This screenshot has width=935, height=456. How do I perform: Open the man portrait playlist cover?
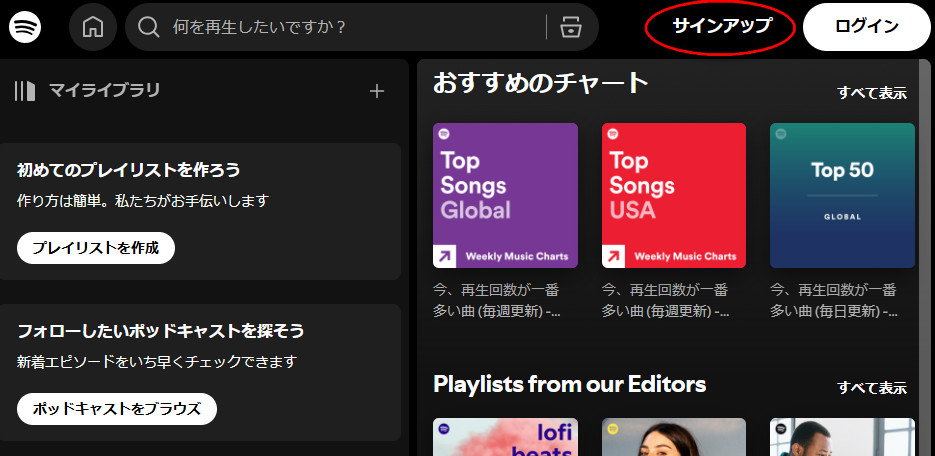pos(842,437)
